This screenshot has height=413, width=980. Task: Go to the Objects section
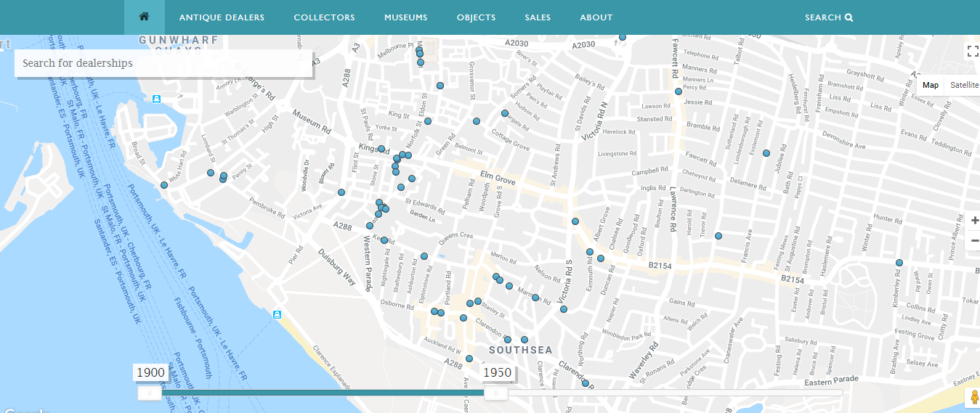tap(476, 17)
